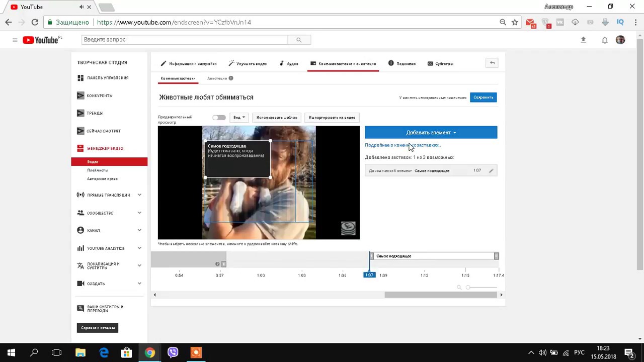Click Справка и отзывы button
644x362 pixels.
[x=98, y=328]
